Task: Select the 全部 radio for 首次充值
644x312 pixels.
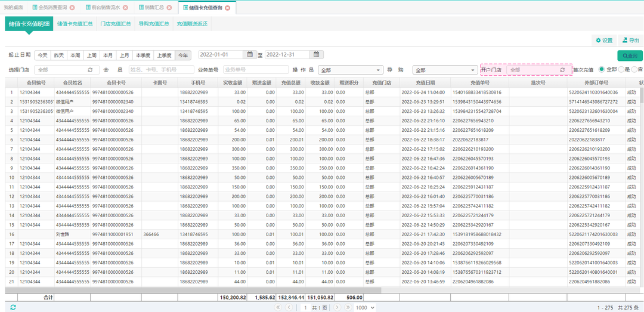Action: click(x=602, y=69)
